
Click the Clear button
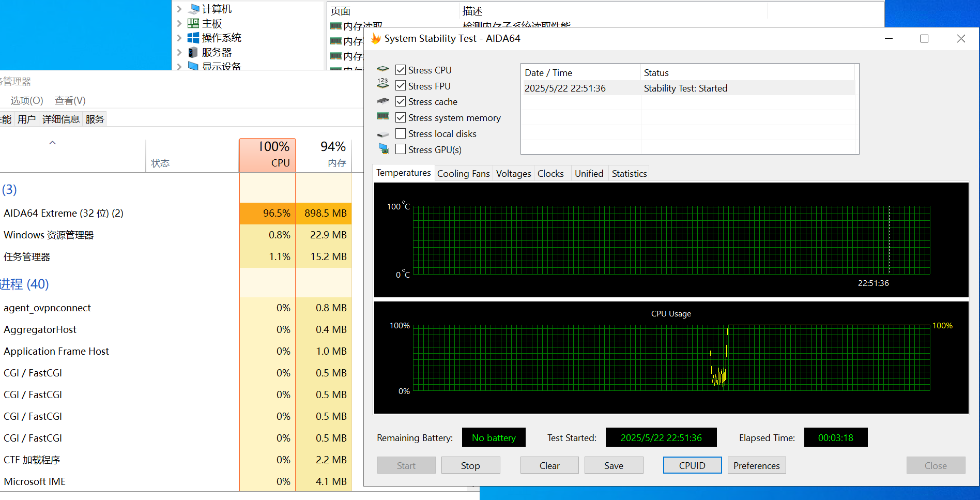pyautogui.click(x=549, y=465)
